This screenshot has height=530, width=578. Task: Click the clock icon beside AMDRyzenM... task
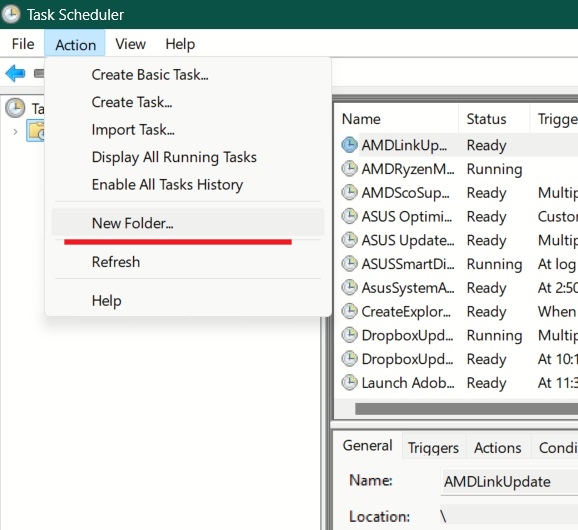(349, 169)
